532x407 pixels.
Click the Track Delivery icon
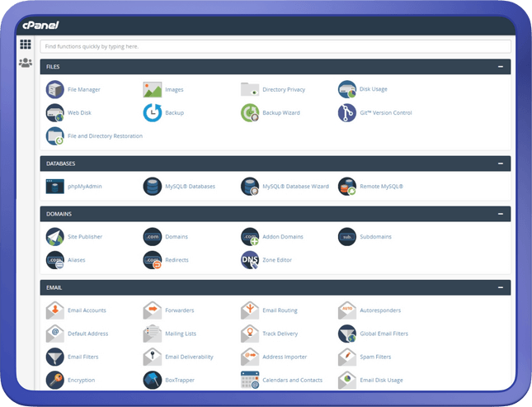[250, 334]
